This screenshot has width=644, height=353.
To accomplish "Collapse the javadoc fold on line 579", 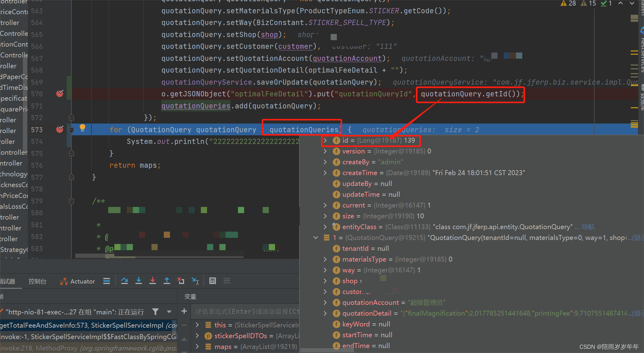I will (x=71, y=201).
